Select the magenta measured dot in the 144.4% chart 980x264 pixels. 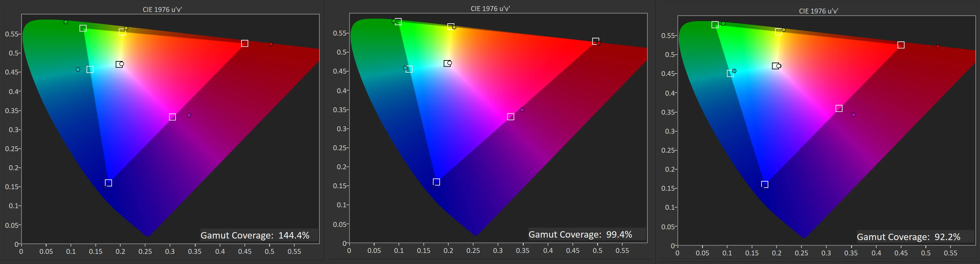click(189, 115)
